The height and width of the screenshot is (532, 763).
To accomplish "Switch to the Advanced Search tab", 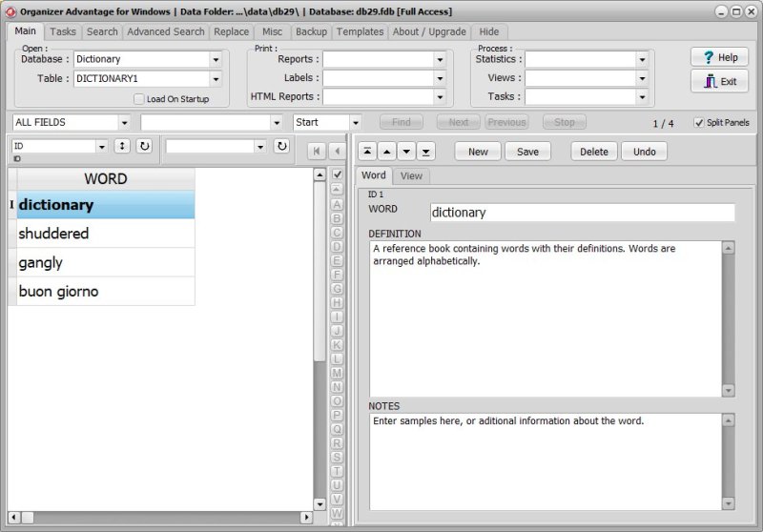I will 165,31.
